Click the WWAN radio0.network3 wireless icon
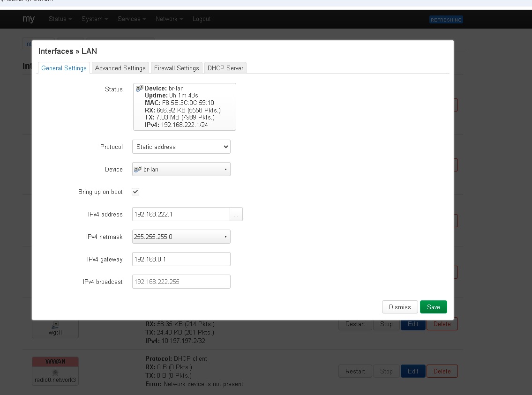Viewport: 532px width, 395px height. point(55,373)
